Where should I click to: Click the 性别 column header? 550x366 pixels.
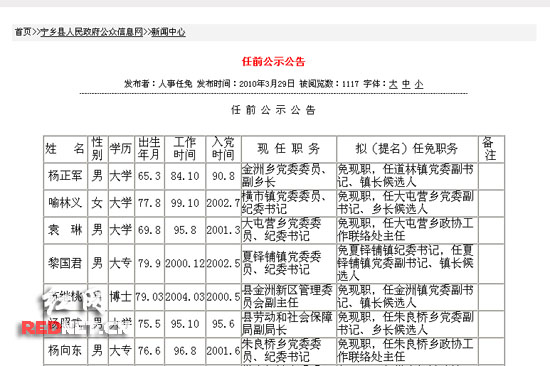click(98, 149)
